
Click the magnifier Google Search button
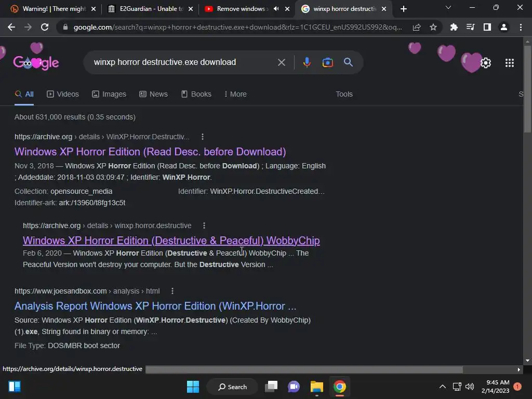[348, 62]
